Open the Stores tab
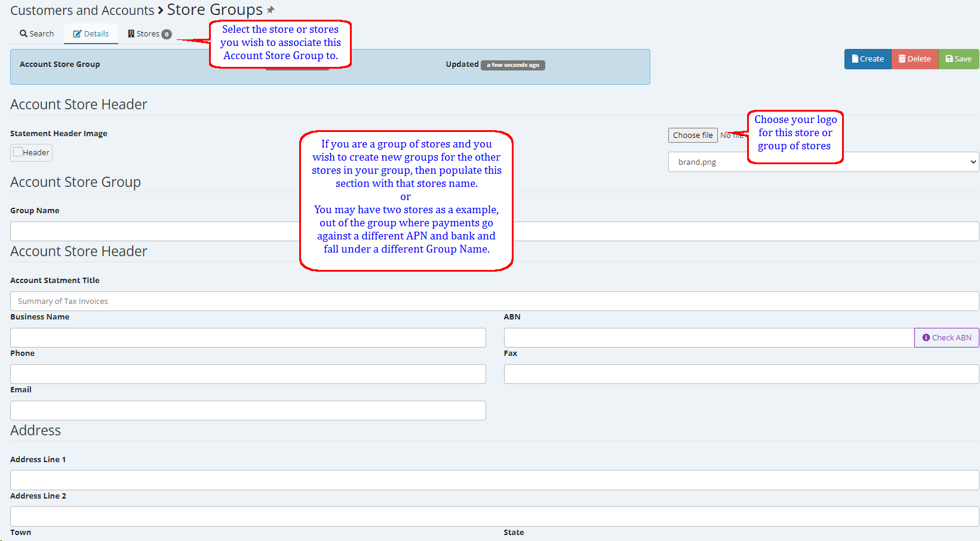The image size is (980, 541). click(x=149, y=34)
